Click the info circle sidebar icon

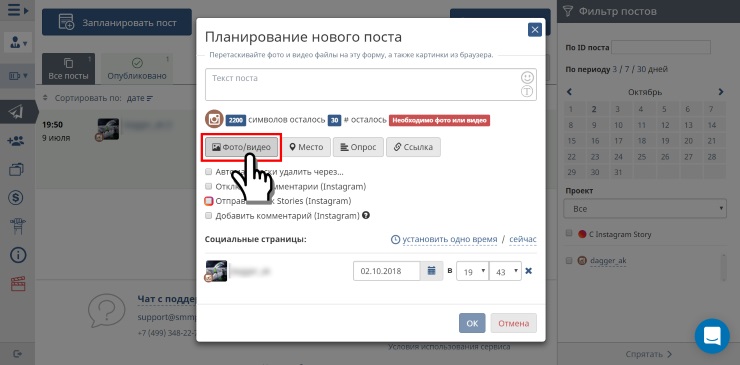[x=17, y=255]
